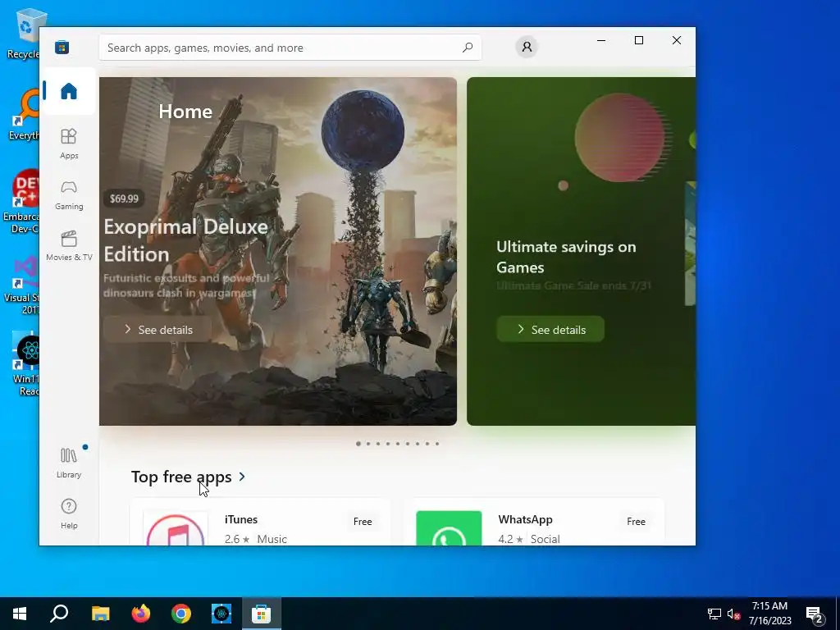Select the last carousel page dot
Screen dimensions: 840x630
pos(437,444)
